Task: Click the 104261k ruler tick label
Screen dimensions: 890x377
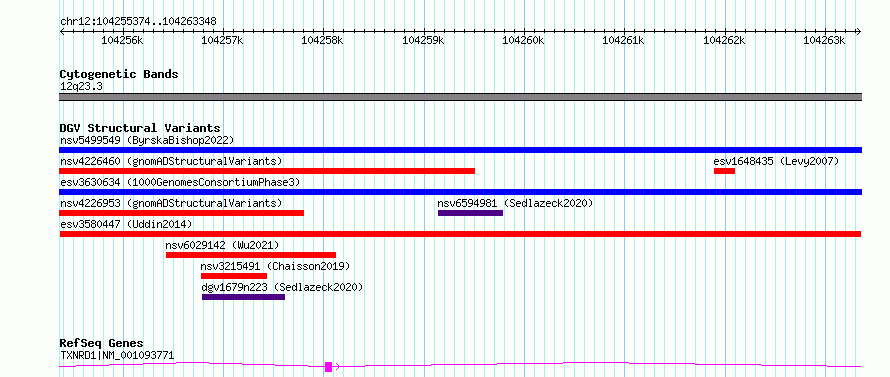Action: coord(623,40)
